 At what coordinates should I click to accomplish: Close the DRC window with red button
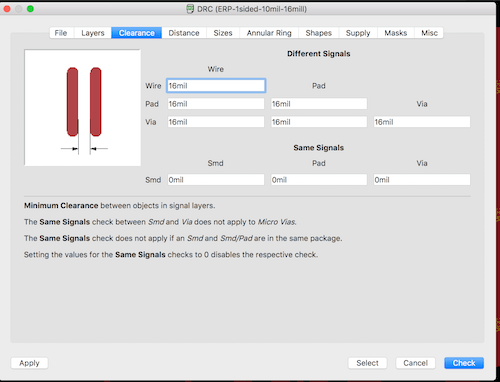[x=7, y=9]
